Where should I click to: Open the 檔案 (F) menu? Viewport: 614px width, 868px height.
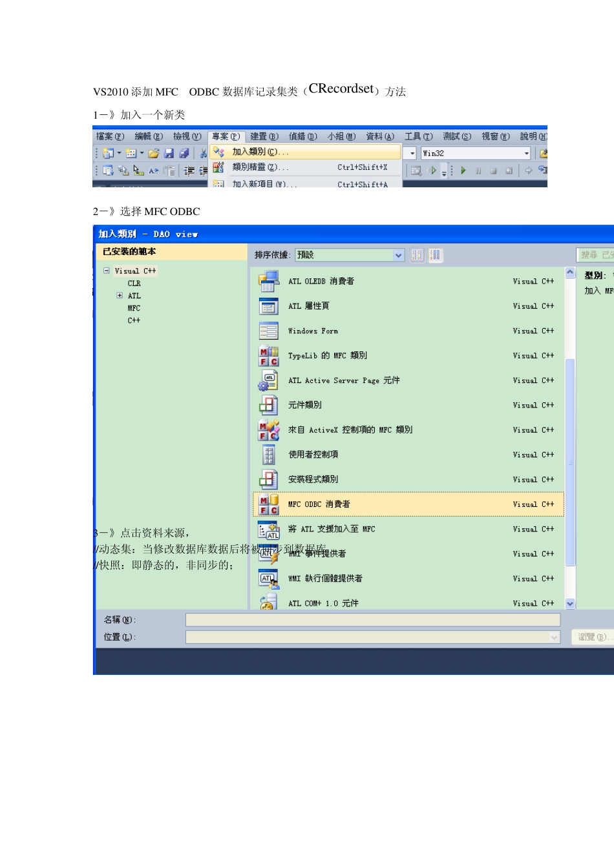coord(110,136)
